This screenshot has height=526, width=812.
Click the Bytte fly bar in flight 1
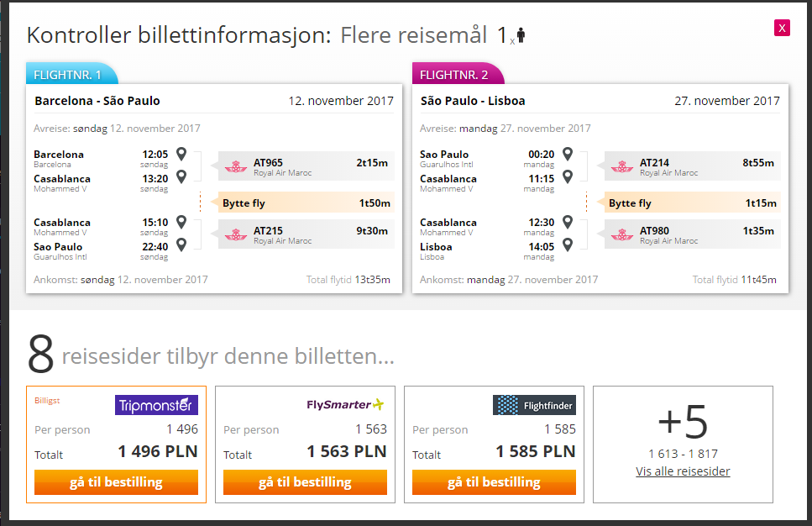click(306, 203)
